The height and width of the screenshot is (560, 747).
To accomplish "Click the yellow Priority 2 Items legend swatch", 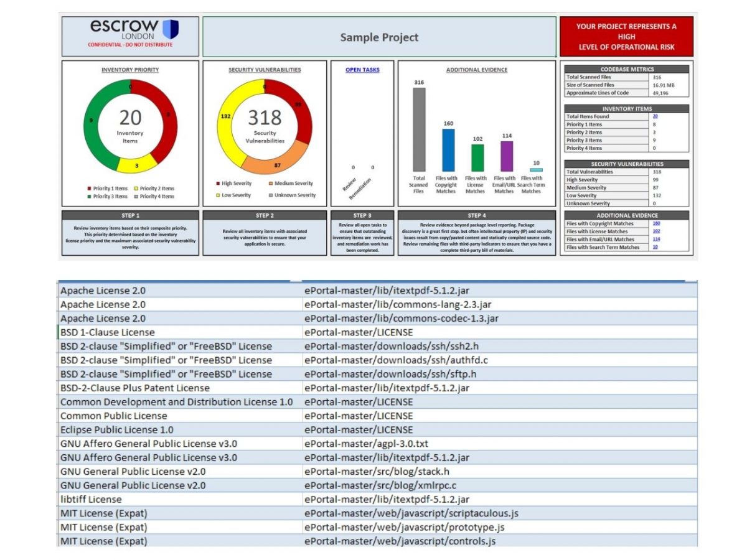I will 136,189.
